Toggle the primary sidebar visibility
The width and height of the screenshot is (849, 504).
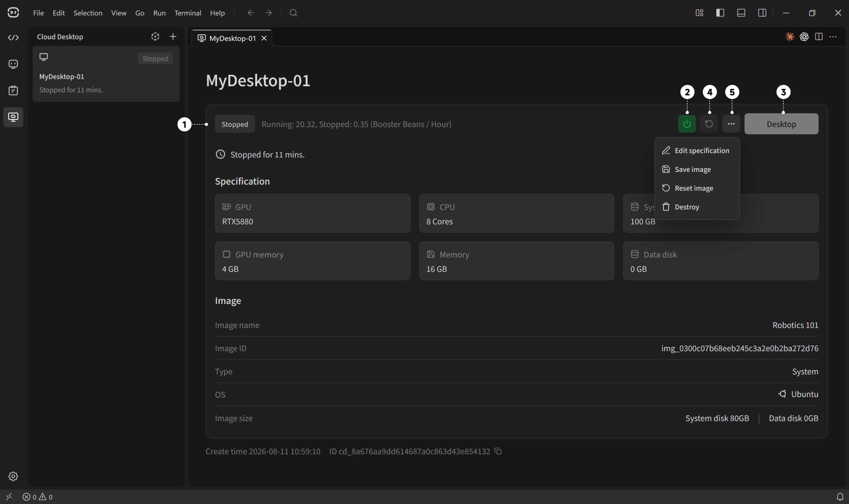click(720, 13)
